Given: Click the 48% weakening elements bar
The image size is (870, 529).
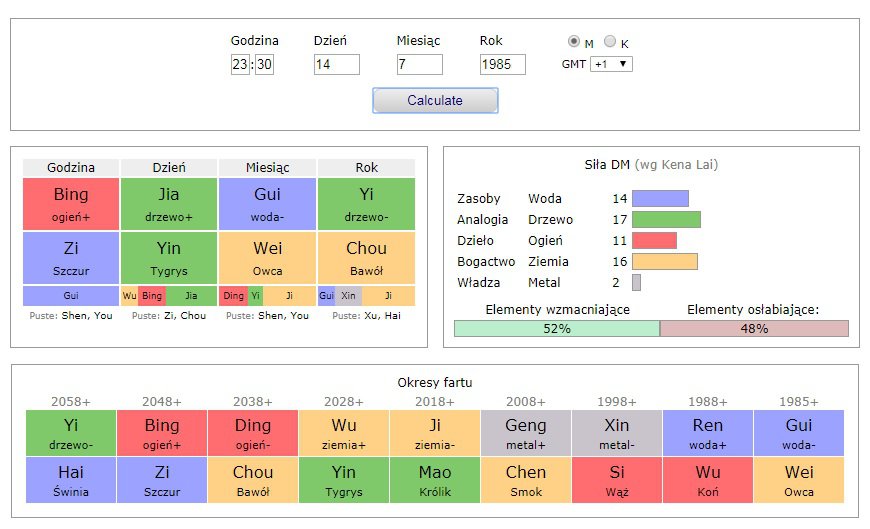Looking at the screenshot, I should coord(754,329).
